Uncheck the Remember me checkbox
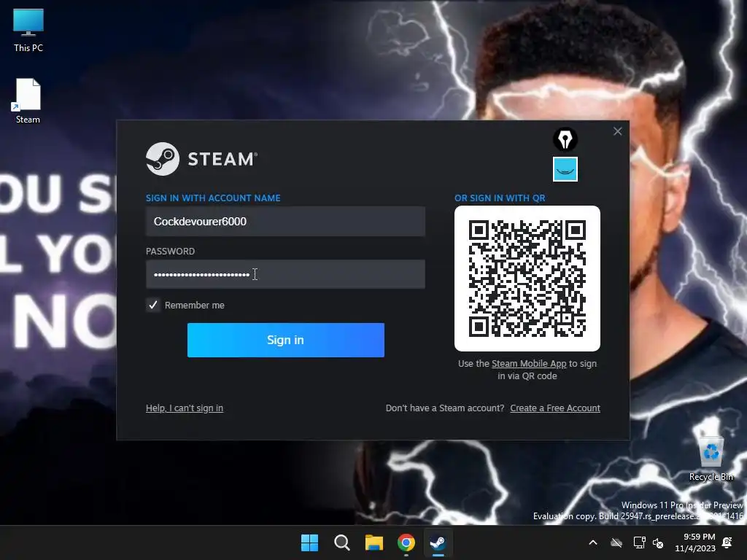The width and height of the screenshot is (747, 560). pyautogui.click(x=153, y=306)
